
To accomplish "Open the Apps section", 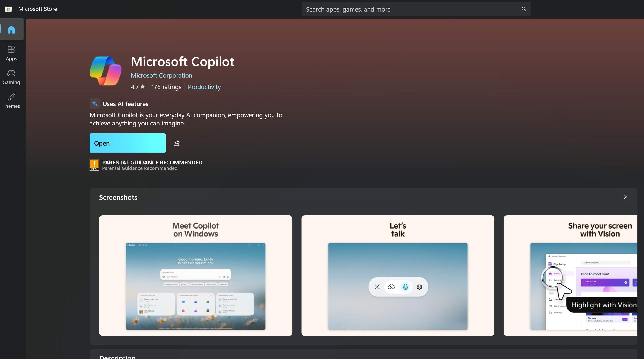I will (11, 53).
